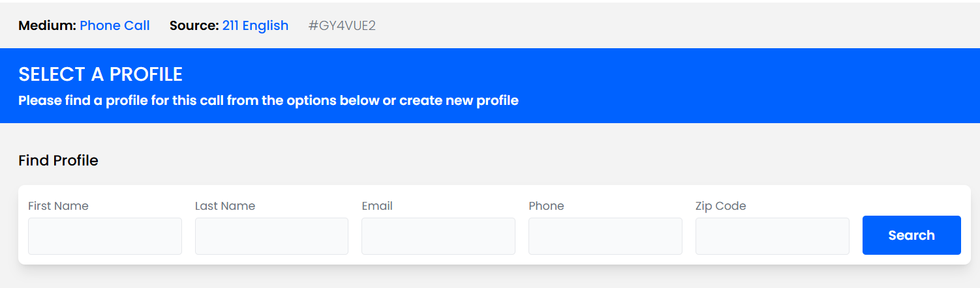
Task: Click the First Name label text
Action: click(x=58, y=206)
